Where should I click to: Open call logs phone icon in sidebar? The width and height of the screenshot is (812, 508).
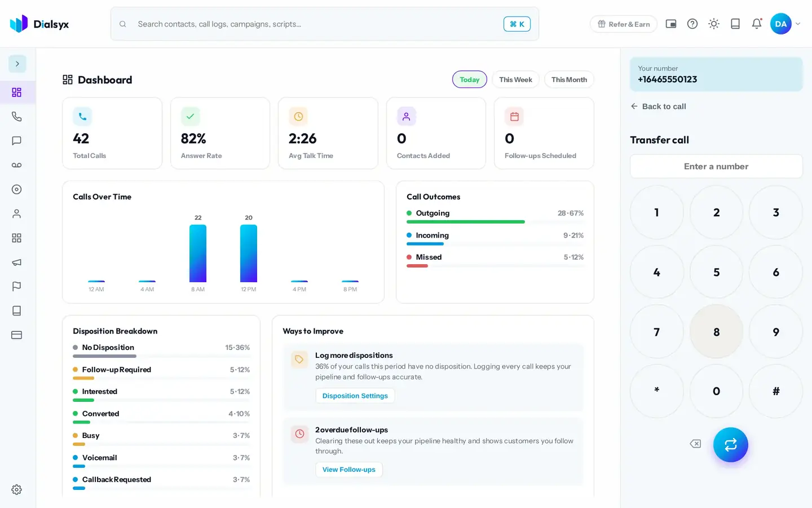pyautogui.click(x=17, y=116)
